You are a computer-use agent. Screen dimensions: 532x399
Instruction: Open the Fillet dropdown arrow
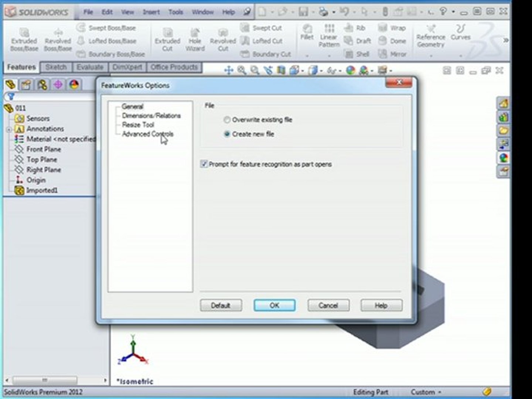307,56
